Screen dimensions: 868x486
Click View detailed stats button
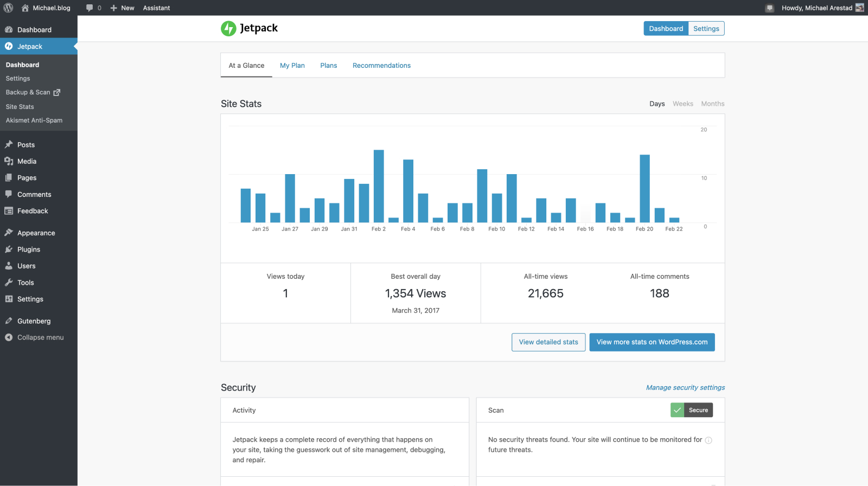click(x=548, y=342)
